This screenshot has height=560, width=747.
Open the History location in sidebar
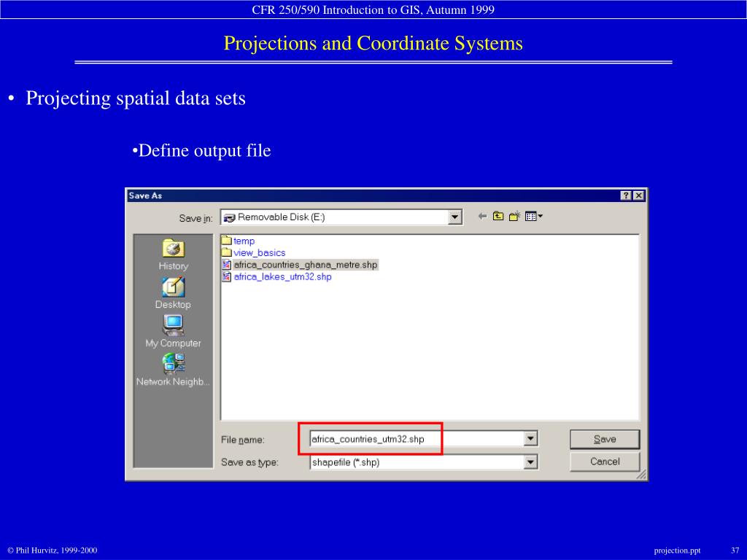pos(174,254)
